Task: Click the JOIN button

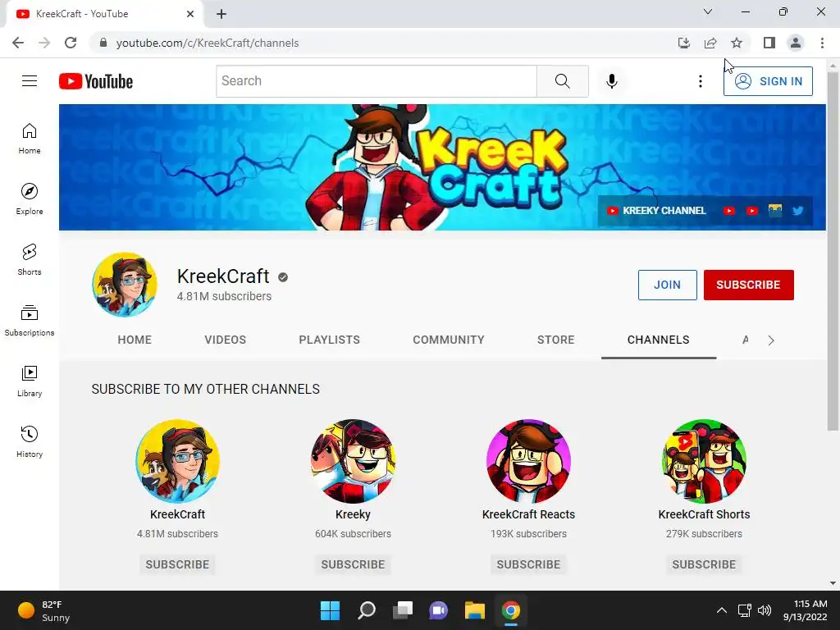Action: (668, 285)
